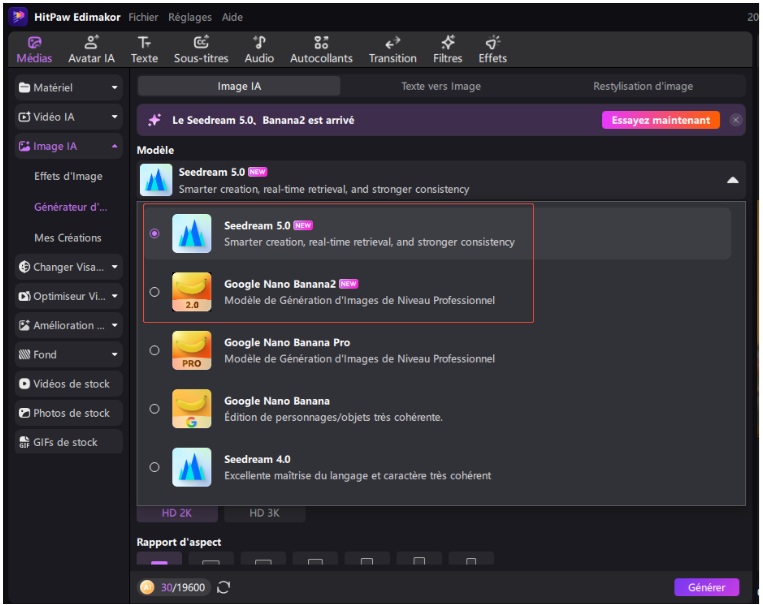Open the Autocollants stickers icon
Screen dimensions: 763x605
[x=321, y=43]
